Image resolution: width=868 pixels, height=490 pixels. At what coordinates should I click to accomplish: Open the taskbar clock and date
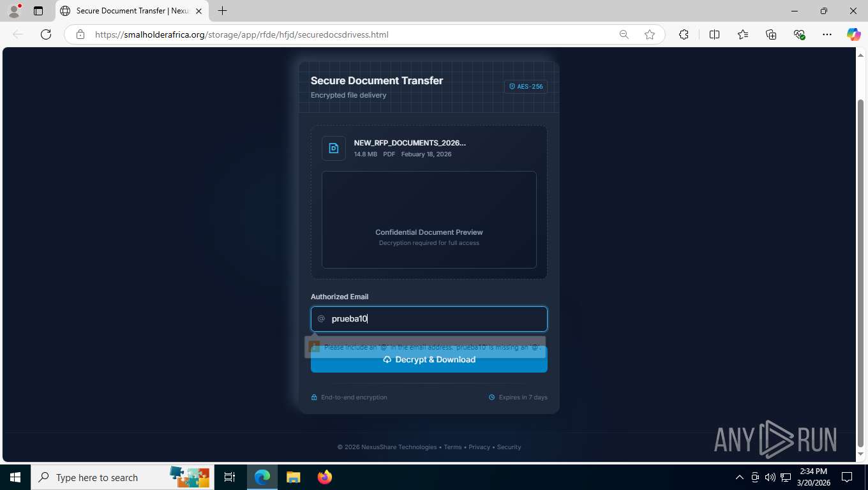813,477
